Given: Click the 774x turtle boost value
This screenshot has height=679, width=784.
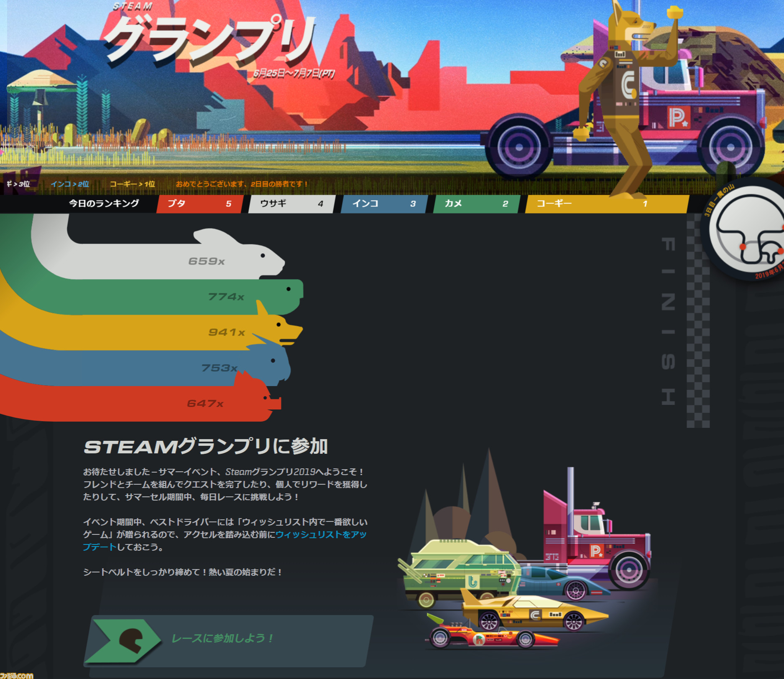Looking at the screenshot, I should click(x=226, y=297).
